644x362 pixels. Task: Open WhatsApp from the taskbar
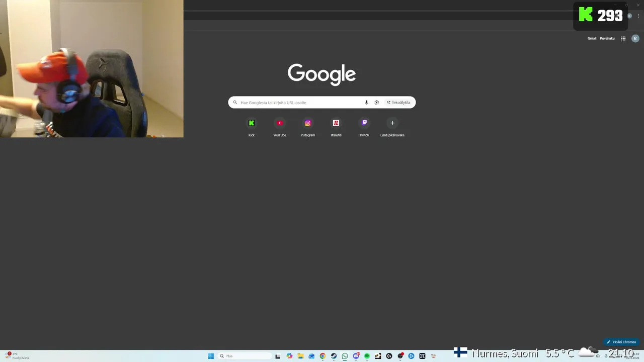[x=345, y=356]
